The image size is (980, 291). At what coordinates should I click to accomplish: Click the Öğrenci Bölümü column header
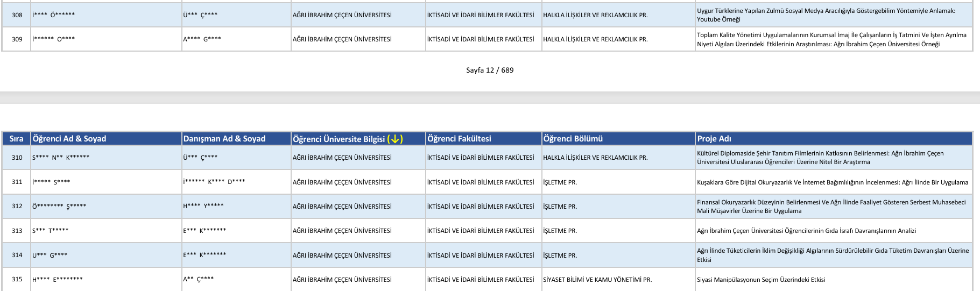pyautogui.click(x=573, y=139)
